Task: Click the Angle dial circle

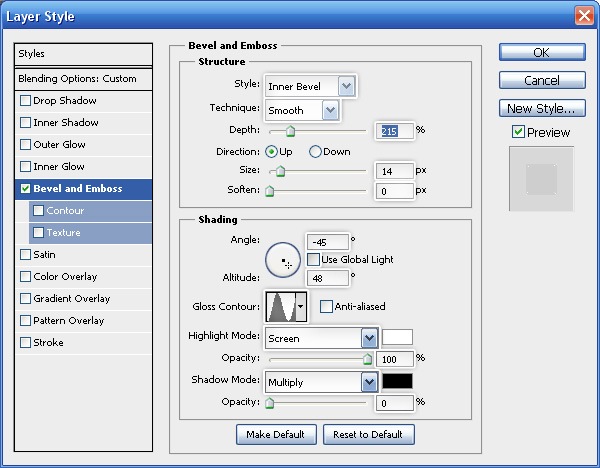Action: coord(283,260)
